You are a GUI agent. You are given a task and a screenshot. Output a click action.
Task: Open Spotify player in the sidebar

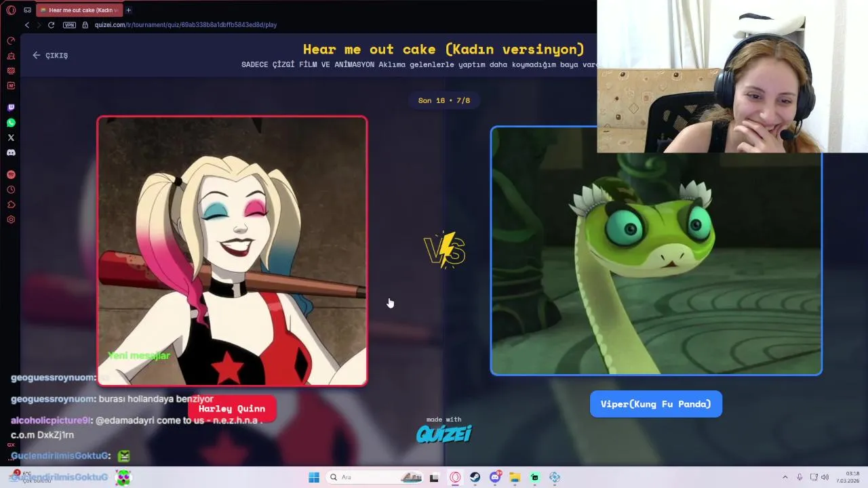(11, 175)
